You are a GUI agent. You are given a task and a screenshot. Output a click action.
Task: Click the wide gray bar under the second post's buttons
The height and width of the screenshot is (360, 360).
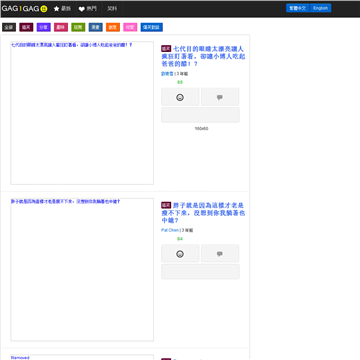tap(200, 271)
